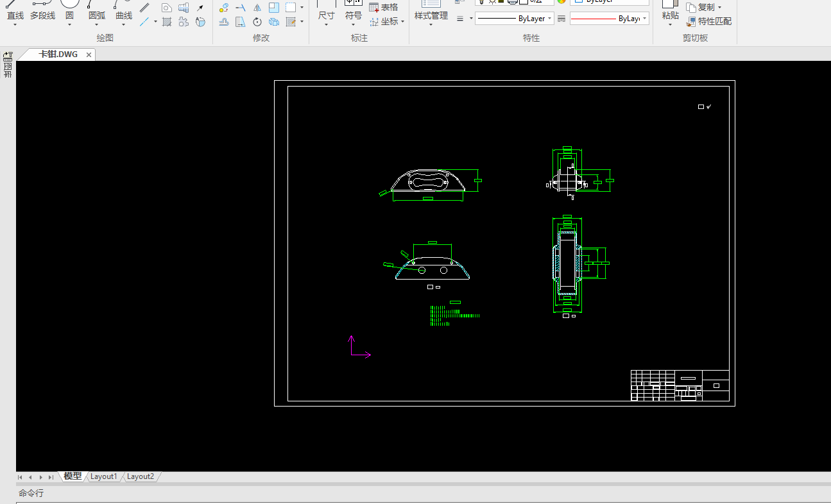Select the 直线 (Line) drawing tool
The height and width of the screenshot is (504, 831).
coord(15,15)
